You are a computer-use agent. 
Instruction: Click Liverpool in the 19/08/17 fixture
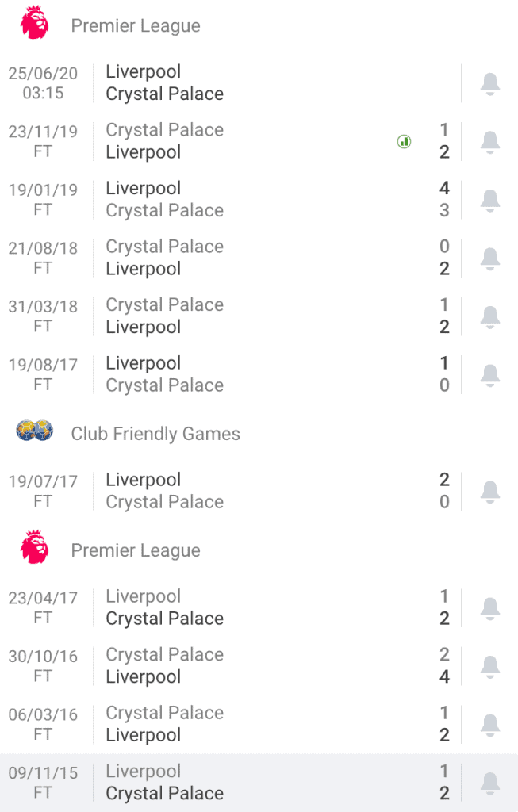pyautogui.click(x=144, y=362)
